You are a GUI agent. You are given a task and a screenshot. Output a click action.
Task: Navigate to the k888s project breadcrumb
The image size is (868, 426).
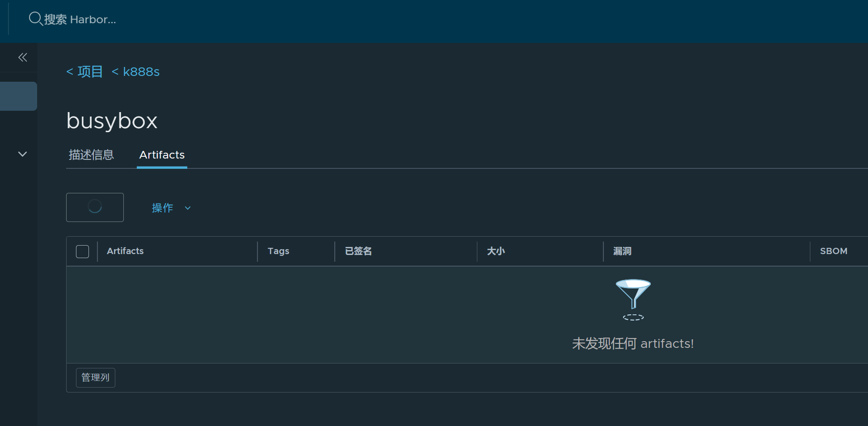tap(136, 71)
